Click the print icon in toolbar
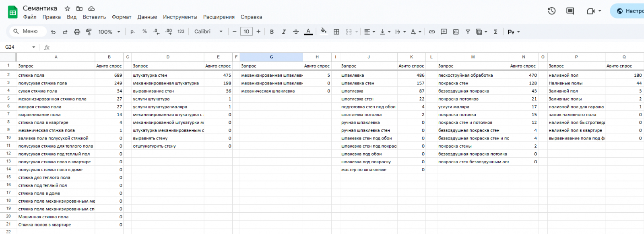644x234 pixels. 77,32
